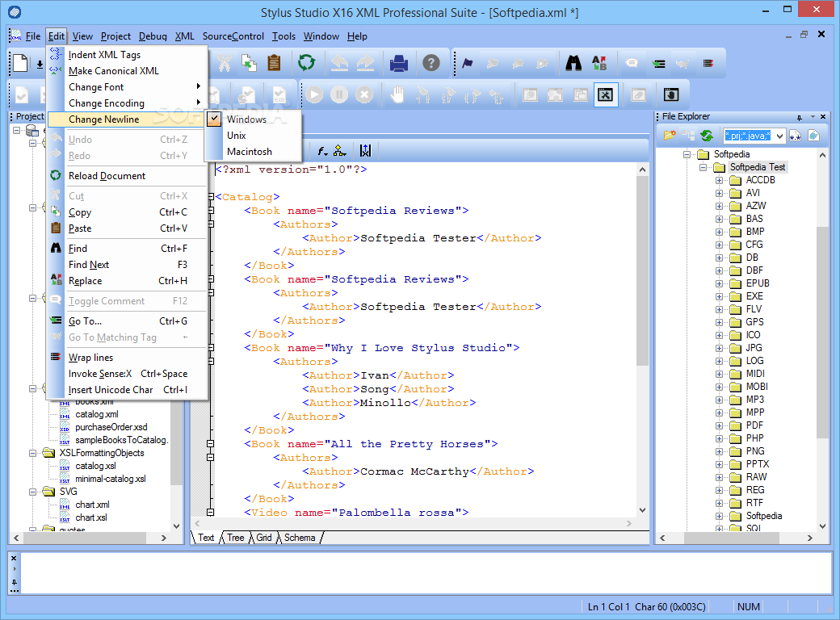Click the binoculars Find toolbar icon

tap(573, 63)
